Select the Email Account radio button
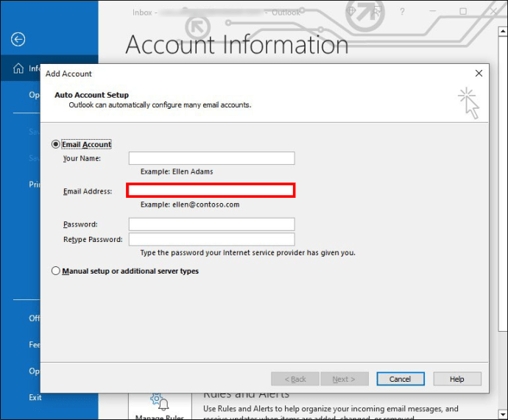This screenshot has width=508, height=420. (x=56, y=144)
